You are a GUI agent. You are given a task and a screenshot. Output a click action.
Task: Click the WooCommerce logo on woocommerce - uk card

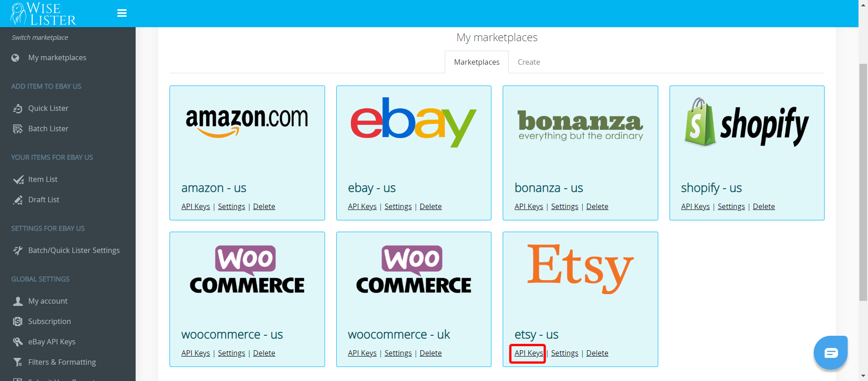click(x=414, y=270)
